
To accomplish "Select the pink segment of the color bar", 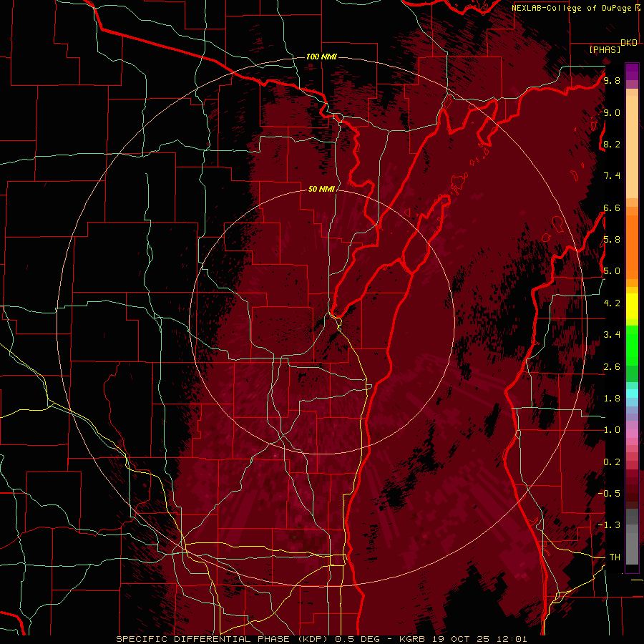I will (x=632, y=434).
